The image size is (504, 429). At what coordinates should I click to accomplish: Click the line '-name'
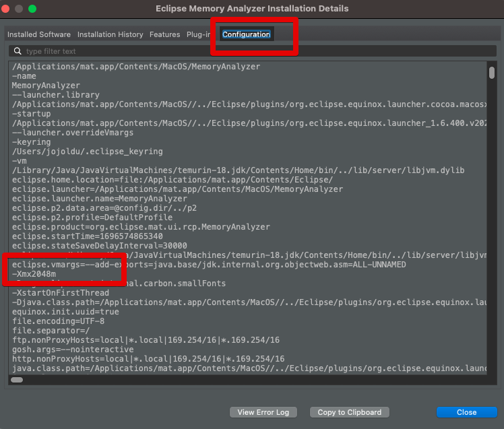tap(24, 76)
